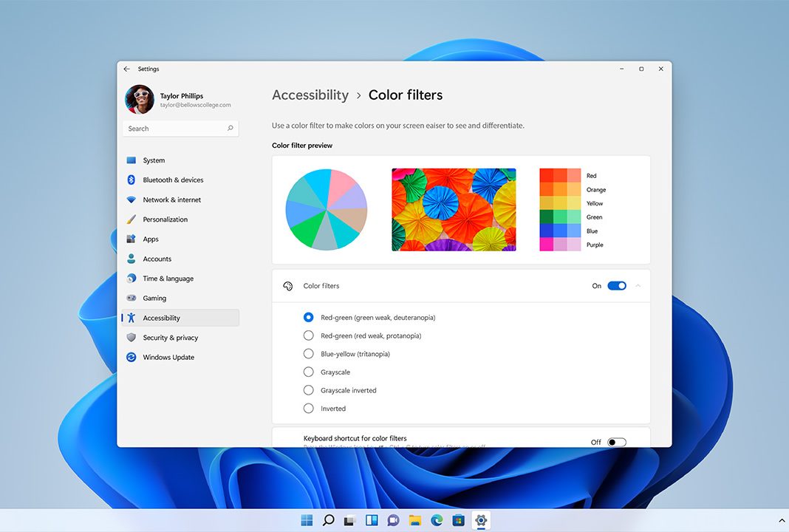This screenshot has width=789, height=532.
Task: Open Security & privacy settings
Action: click(x=180, y=337)
